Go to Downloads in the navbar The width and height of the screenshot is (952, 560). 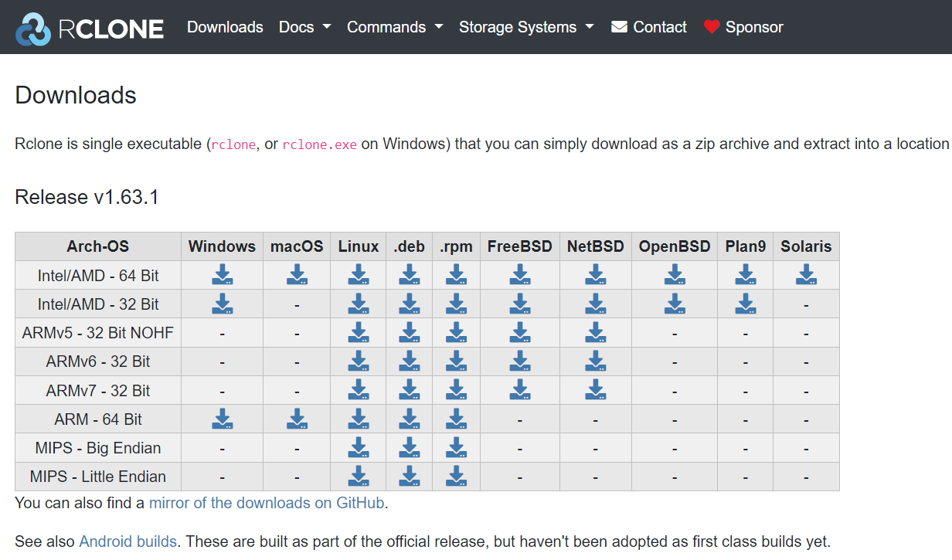point(225,27)
